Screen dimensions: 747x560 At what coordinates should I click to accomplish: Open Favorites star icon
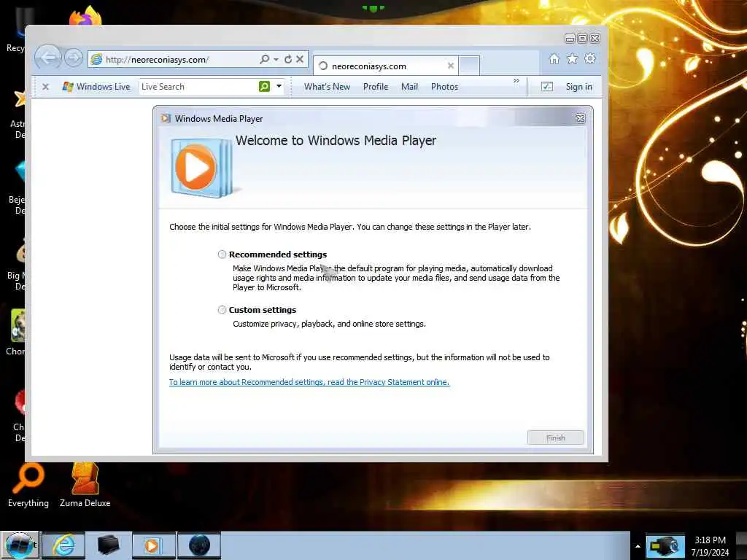(x=572, y=58)
